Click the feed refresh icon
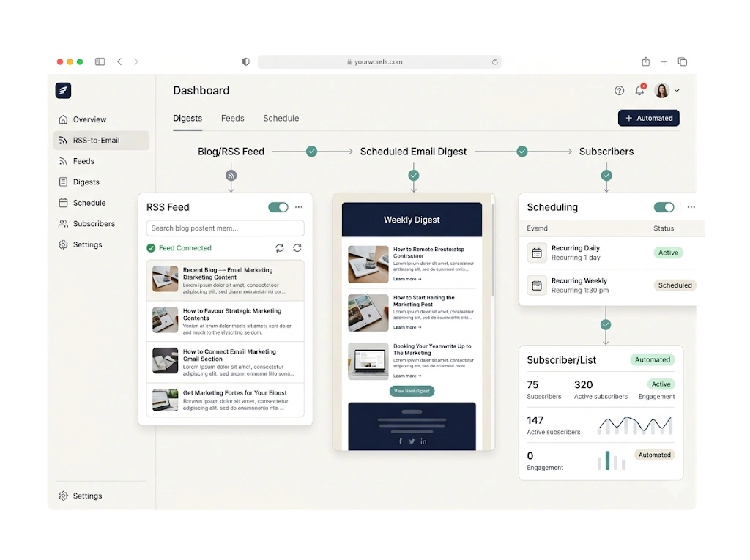 point(297,247)
